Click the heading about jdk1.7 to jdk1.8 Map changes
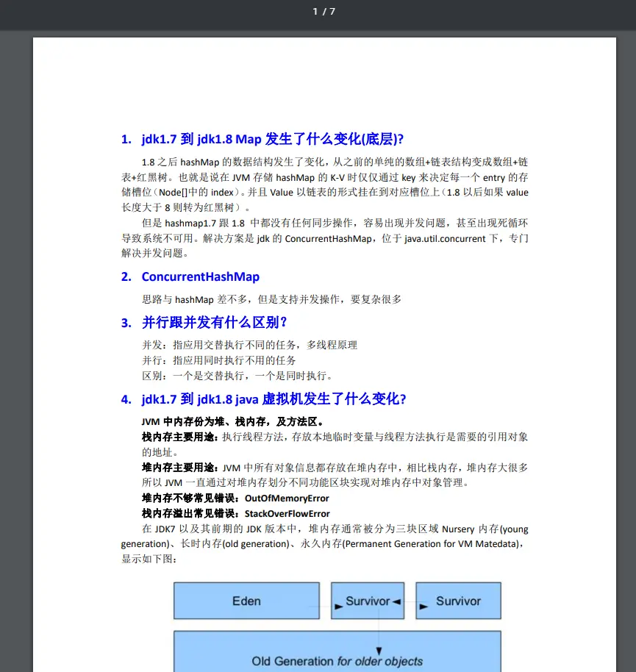The width and height of the screenshot is (636, 672). click(x=261, y=138)
